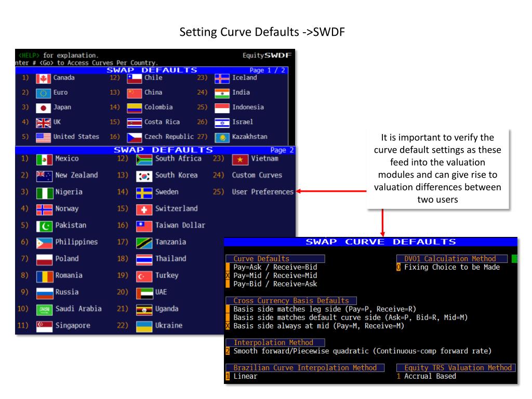Click the Czech Republic flag icon
Viewport: 532px width, 399px height.
135,137
